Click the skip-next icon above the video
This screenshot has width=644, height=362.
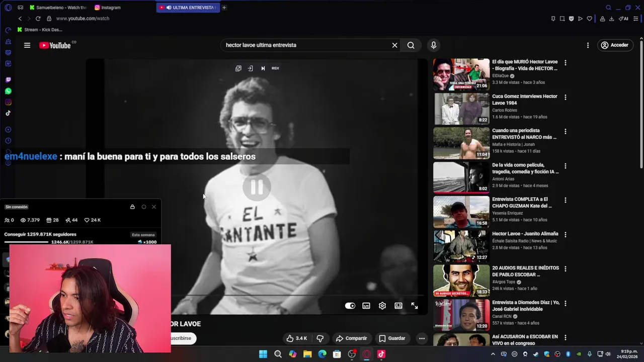263,68
